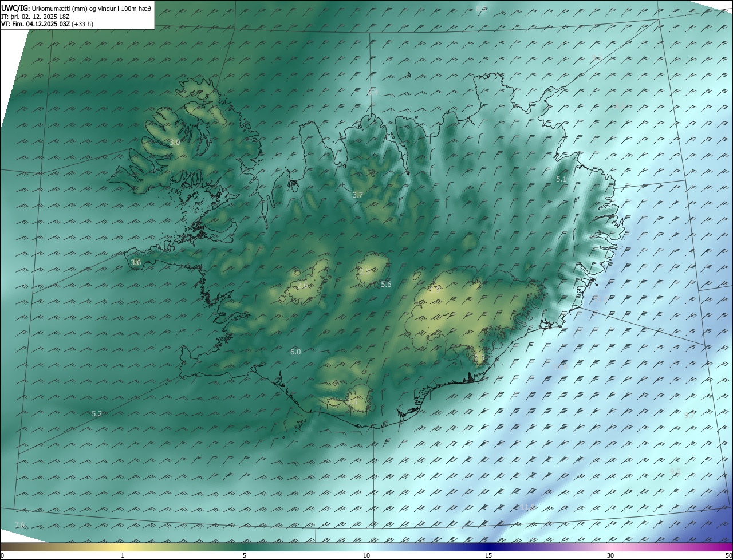Screen dimensions: 733x560
Task: Click the 1 tick label on the color scale
Action: tap(123, 555)
